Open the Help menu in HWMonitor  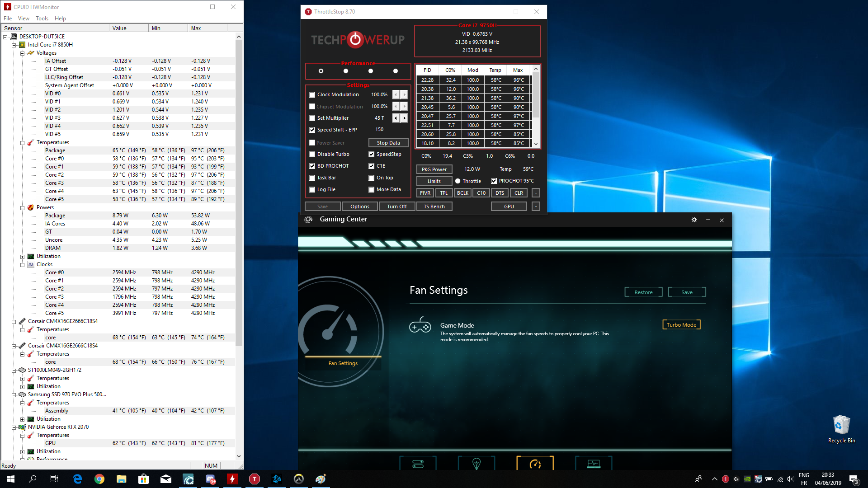(x=60, y=19)
